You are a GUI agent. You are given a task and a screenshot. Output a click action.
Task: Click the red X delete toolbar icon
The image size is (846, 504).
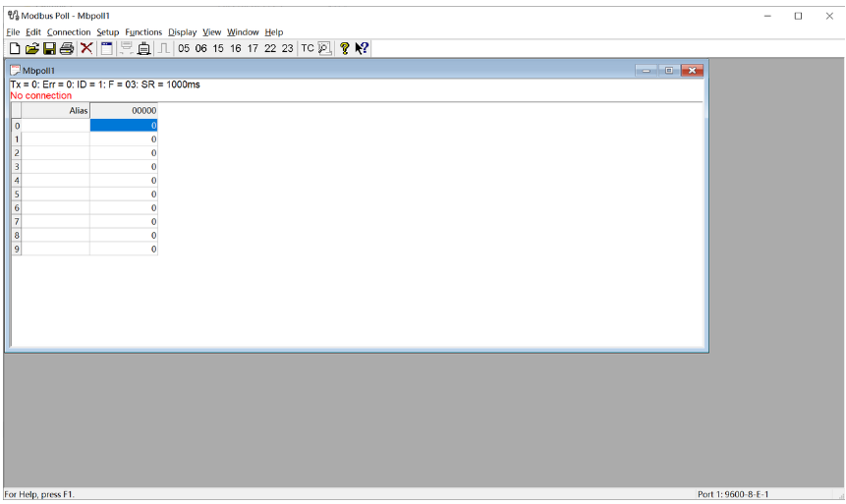pyautogui.click(x=86, y=48)
